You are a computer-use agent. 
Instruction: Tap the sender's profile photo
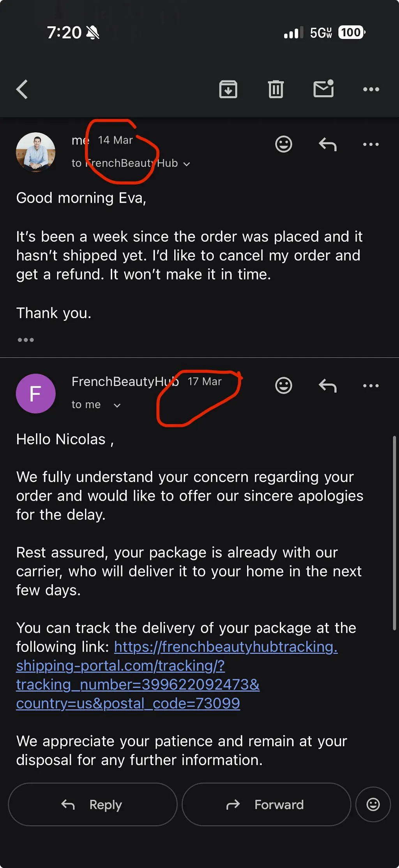pyautogui.click(x=35, y=152)
